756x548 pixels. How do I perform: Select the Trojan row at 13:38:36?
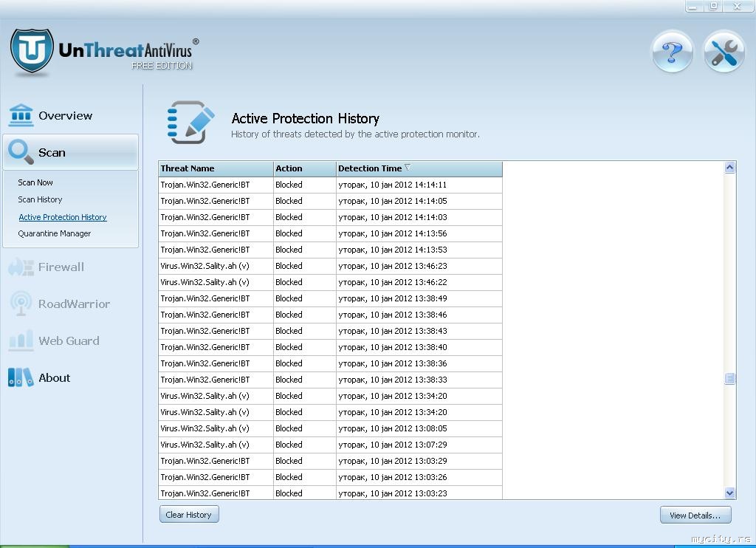(330, 363)
